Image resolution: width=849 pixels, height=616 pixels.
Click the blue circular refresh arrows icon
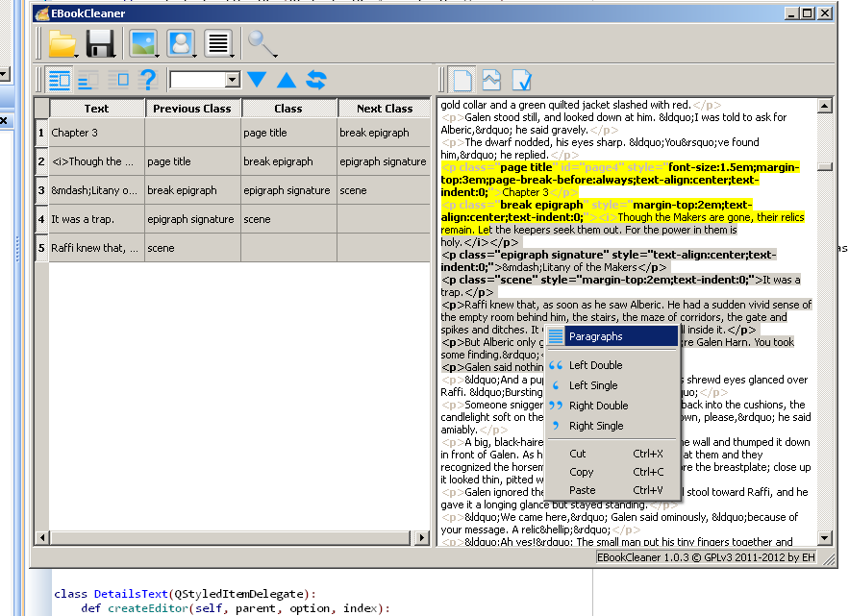(316, 80)
